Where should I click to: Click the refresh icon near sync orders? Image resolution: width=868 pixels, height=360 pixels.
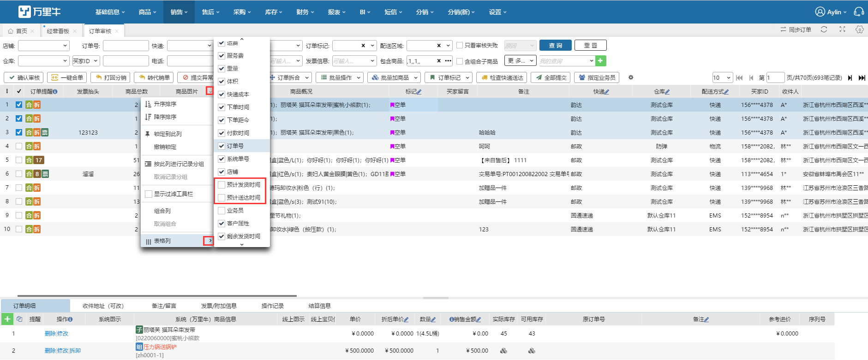pos(824,30)
